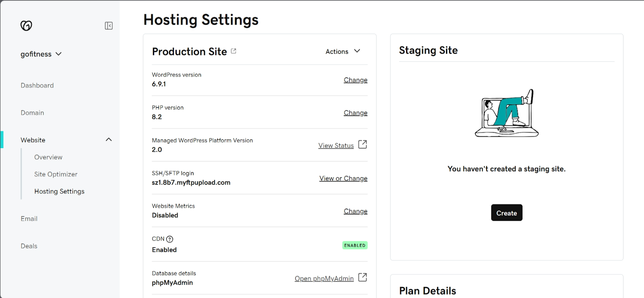This screenshot has height=298, width=644.
Task: Open Site Optimizer under Website
Action: (x=56, y=174)
